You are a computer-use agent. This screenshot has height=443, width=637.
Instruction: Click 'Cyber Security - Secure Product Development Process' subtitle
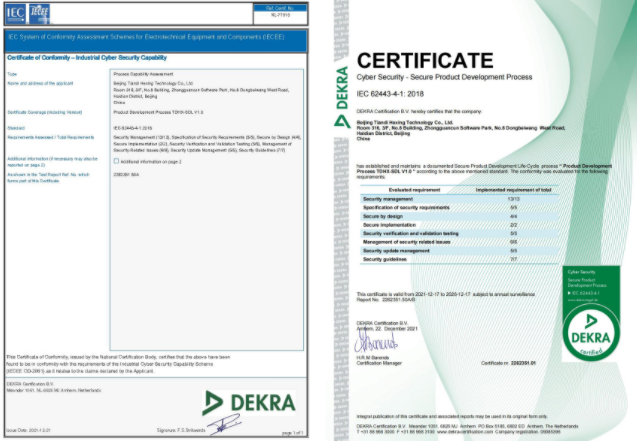coord(444,77)
